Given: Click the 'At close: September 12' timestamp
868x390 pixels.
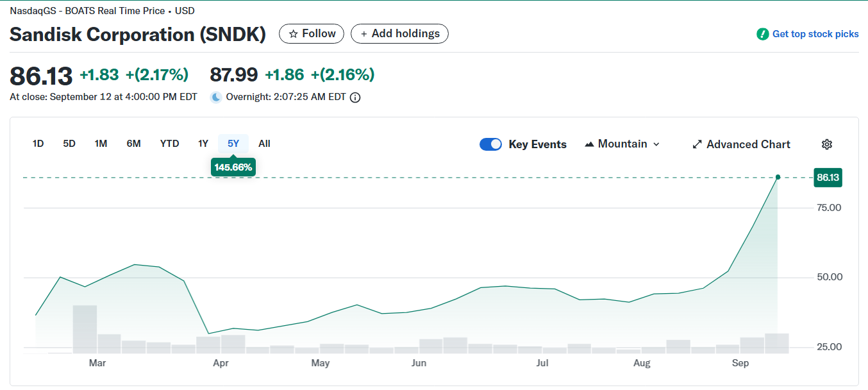Looking at the screenshot, I should (x=104, y=97).
